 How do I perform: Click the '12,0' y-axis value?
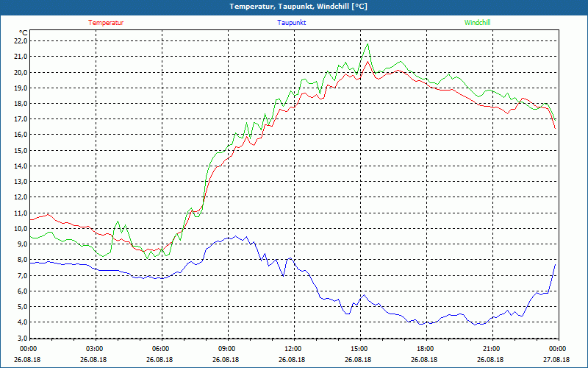21,197
